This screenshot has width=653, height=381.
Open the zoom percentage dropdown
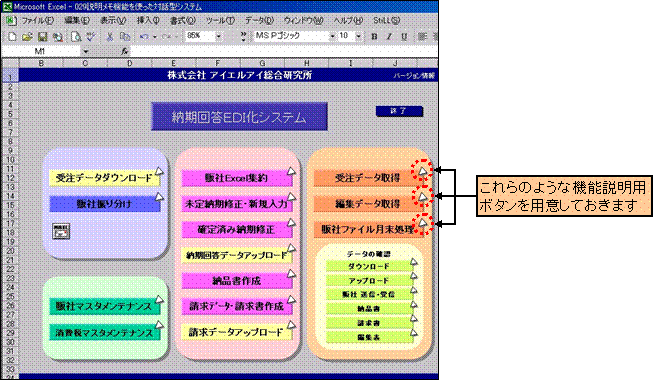pos(218,37)
